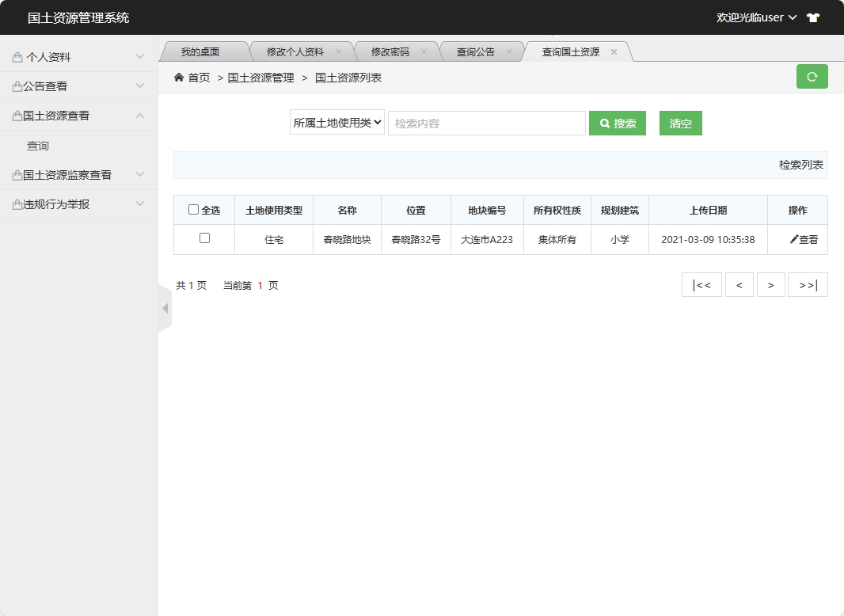Open the 所属土地使用类 dropdown
Viewport: 844px width, 616px height.
coord(336,122)
